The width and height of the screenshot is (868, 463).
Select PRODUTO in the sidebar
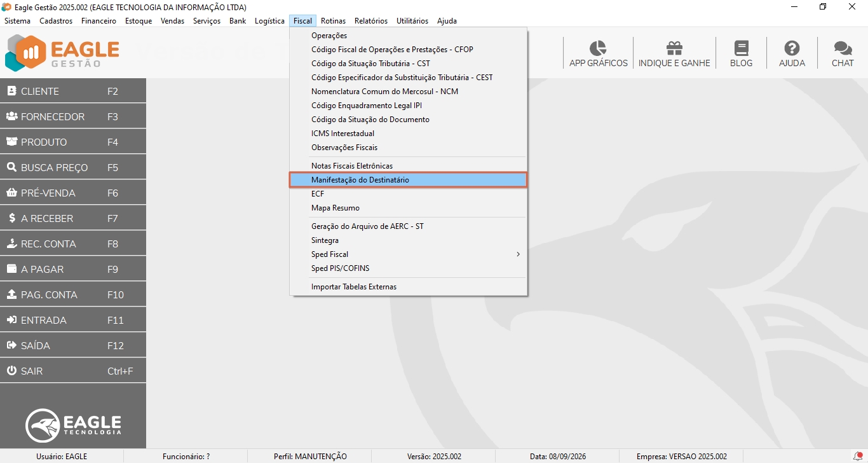73,142
